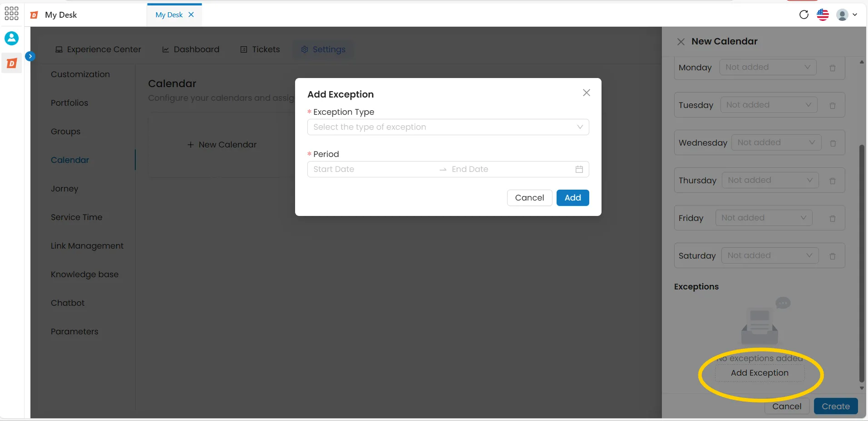
Task: Click Cancel in the Add Exception dialog
Action: pyautogui.click(x=529, y=198)
